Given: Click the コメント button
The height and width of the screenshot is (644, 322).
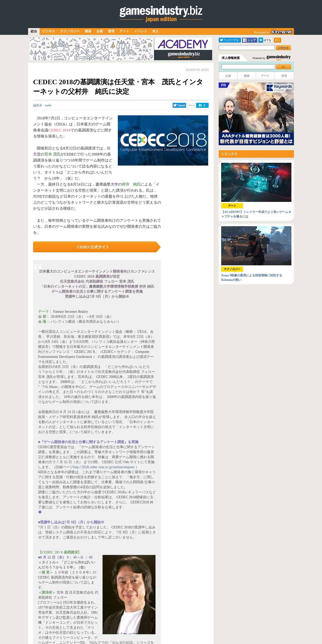Looking at the screenshot, I should 191,105.
